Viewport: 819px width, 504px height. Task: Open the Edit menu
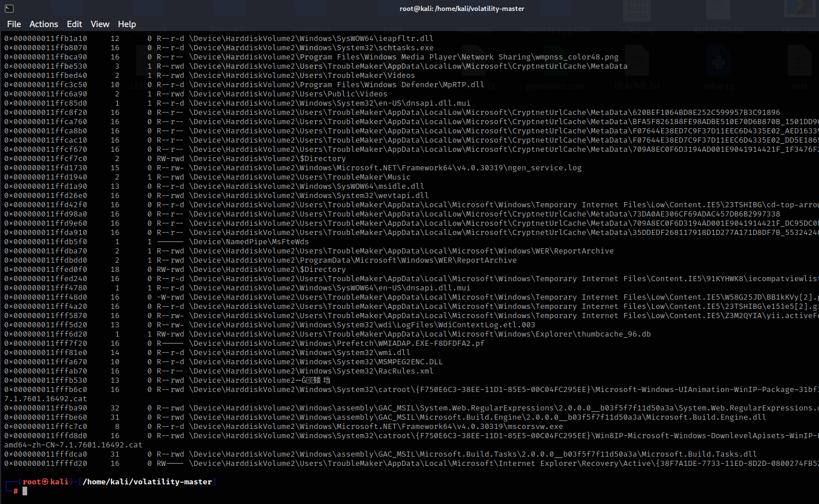click(x=75, y=24)
